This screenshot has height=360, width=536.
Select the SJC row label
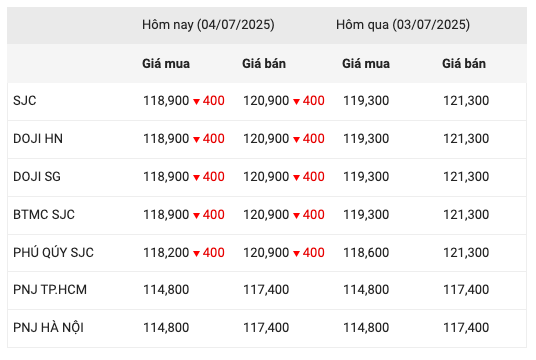point(25,101)
